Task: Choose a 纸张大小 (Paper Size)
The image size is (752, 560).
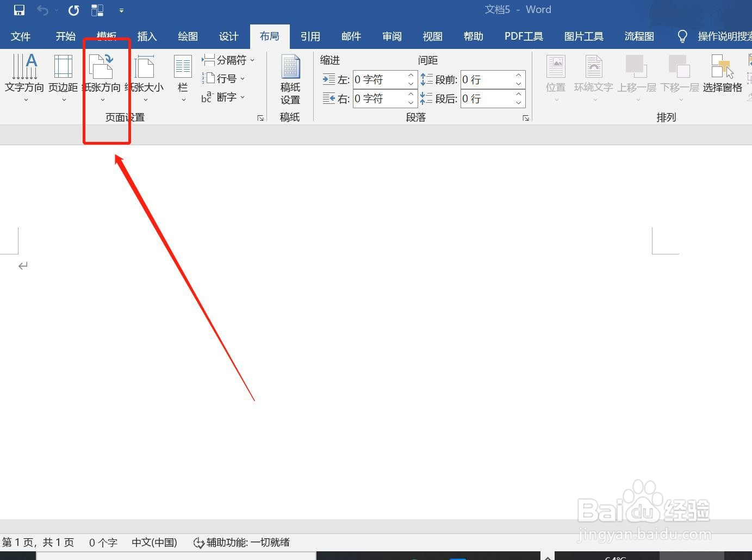Action: [x=145, y=76]
